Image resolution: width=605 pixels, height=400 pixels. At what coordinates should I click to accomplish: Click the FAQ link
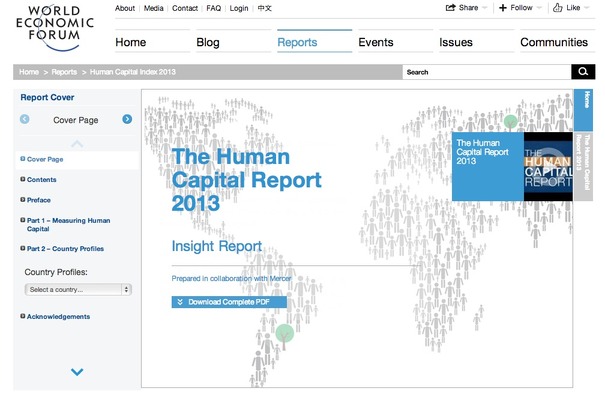[214, 8]
